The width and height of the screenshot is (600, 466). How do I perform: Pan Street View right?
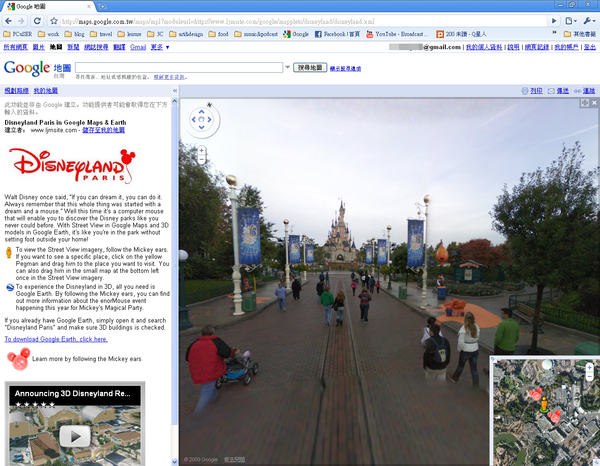pyautogui.click(x=209, y=119)
